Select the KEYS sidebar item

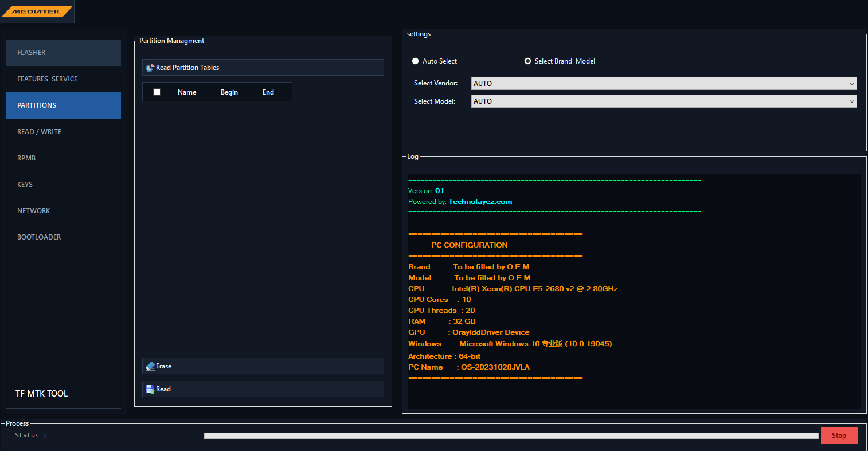(64, 185)
